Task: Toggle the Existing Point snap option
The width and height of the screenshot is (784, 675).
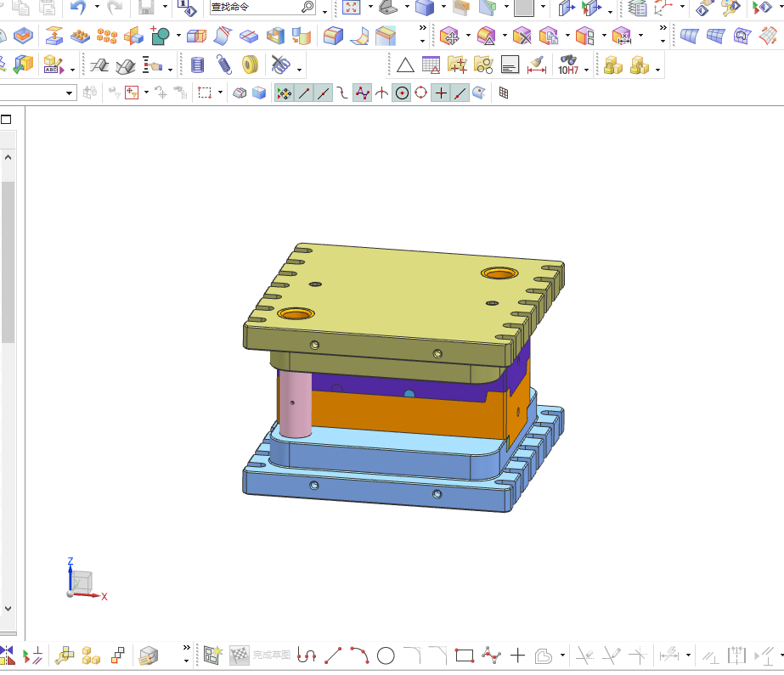Action: (x=441, y=93)
